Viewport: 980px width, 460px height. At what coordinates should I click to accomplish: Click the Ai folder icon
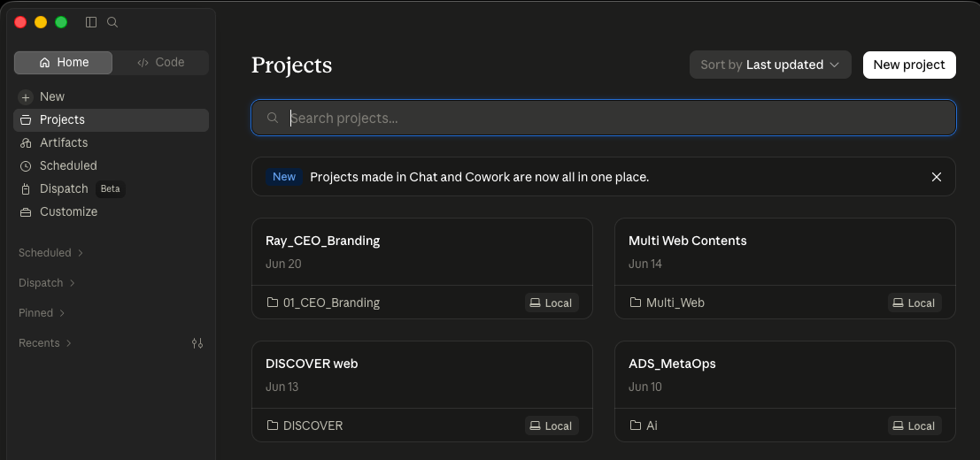(x=636, y=425)
